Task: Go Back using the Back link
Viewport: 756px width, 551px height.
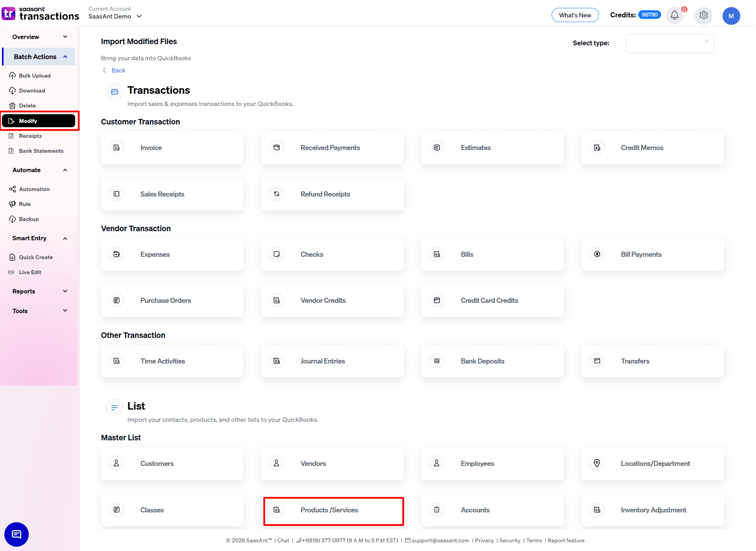Action: (x=114, y=70)
